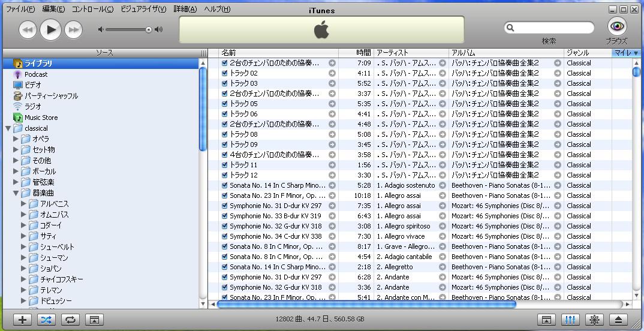Sort by 名前 column header
The width and height of the screenshot is (644, 331).
pos(279,53)
